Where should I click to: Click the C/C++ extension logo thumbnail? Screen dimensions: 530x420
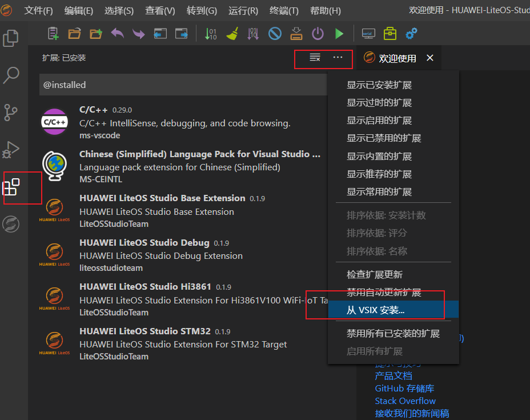click(x=54, y=122)
